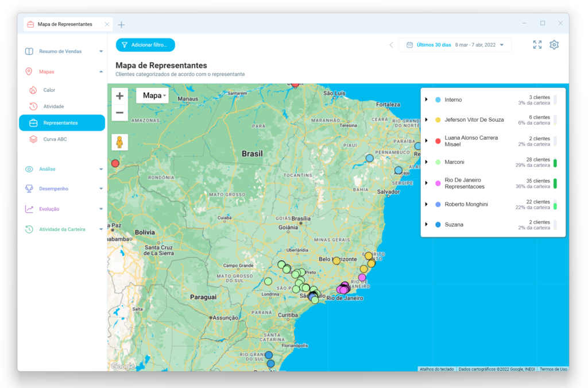The width and height of the screenshot is (588, 388).
Task: Open the Curva ABC layers icon
Action: [x=34, y=139]
